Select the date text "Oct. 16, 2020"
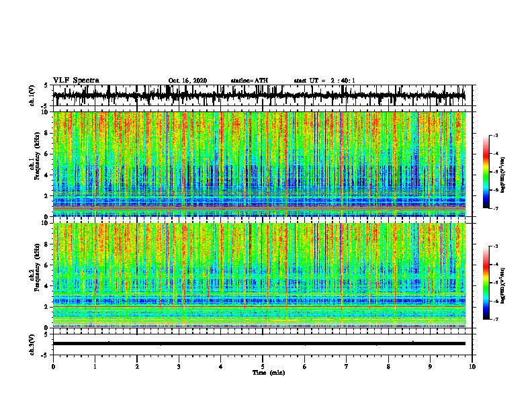The height and width of the screenshot is (411, 532). [187, 81]
